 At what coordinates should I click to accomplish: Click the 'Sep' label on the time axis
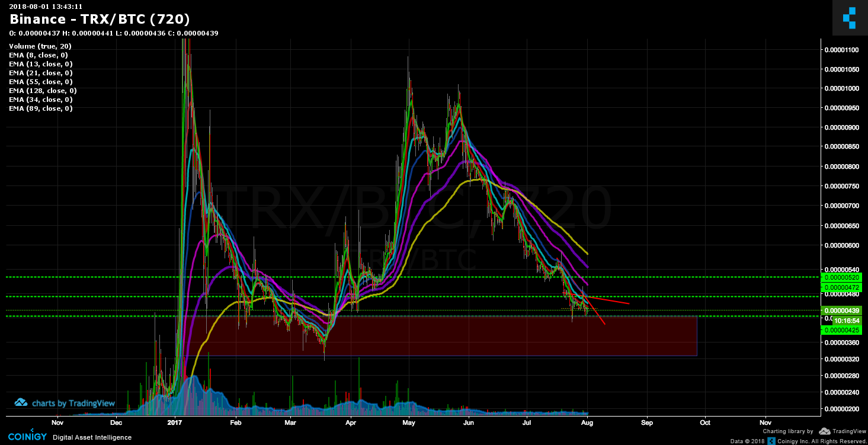647,423
